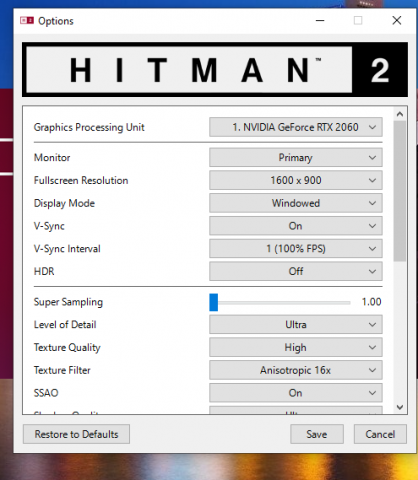Click the scrollbar up arrow

click(x=400, y=114)
